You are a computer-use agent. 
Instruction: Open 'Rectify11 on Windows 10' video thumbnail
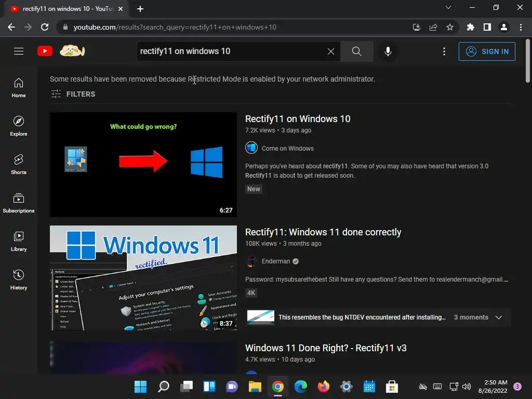pos(143,165)
